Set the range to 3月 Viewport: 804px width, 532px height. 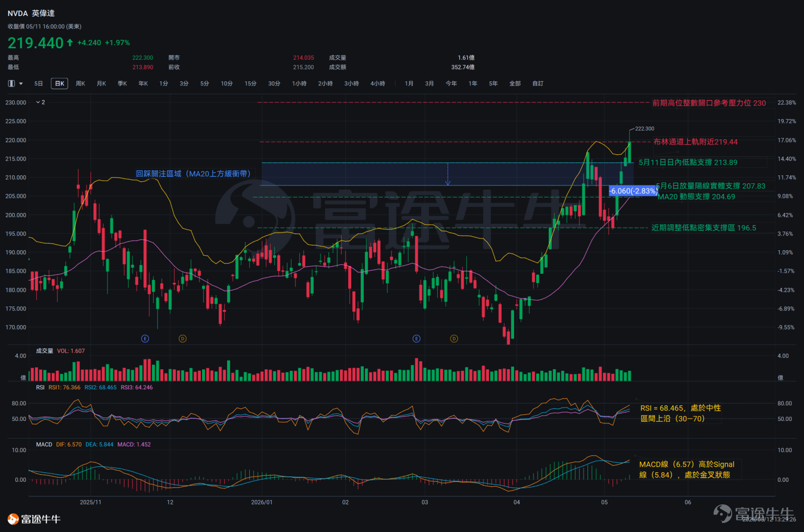point(430,83)
